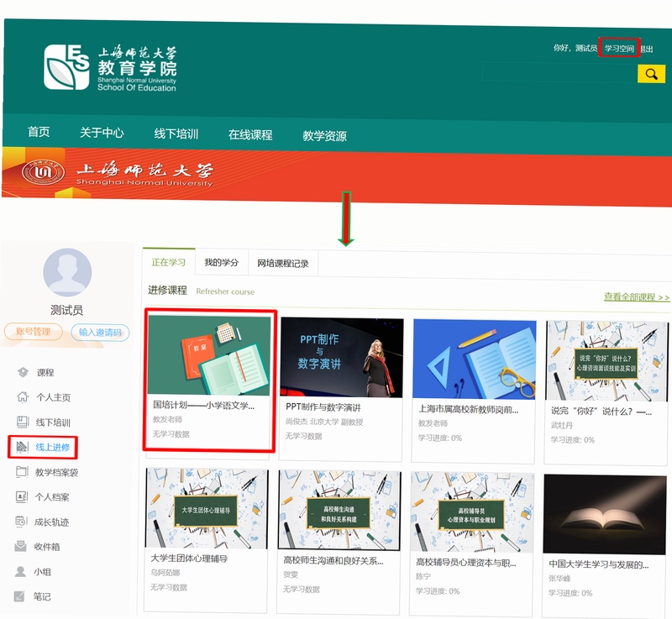
Task: Open the 线下培训 top navigation item
Action: pos(176,134)
